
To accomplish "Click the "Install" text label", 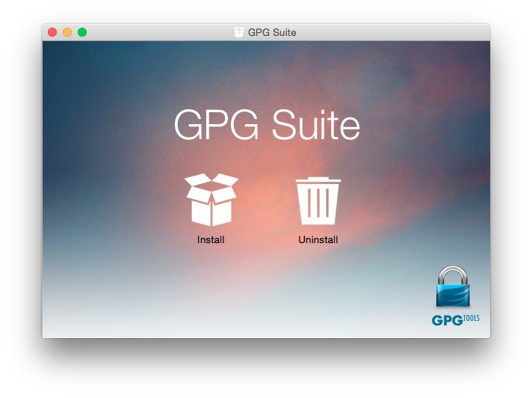I will tap(211, 239).
